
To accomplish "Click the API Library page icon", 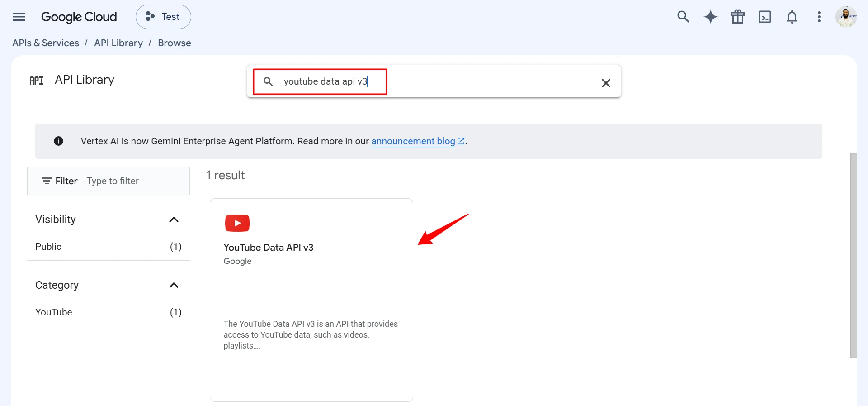I will point(37,81).
